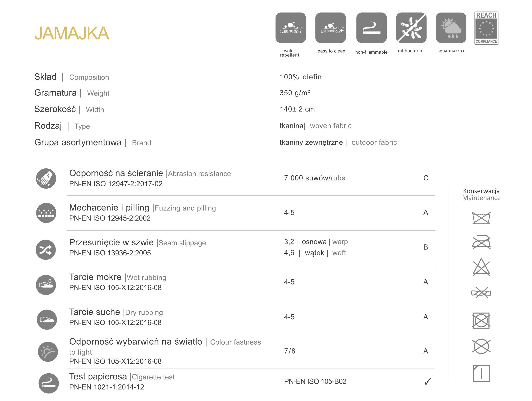Image resolution: width=532 pixels, height=401 pixels.
Task: Click the Cleanaboo water repellent icon
Action: (291, 28)
